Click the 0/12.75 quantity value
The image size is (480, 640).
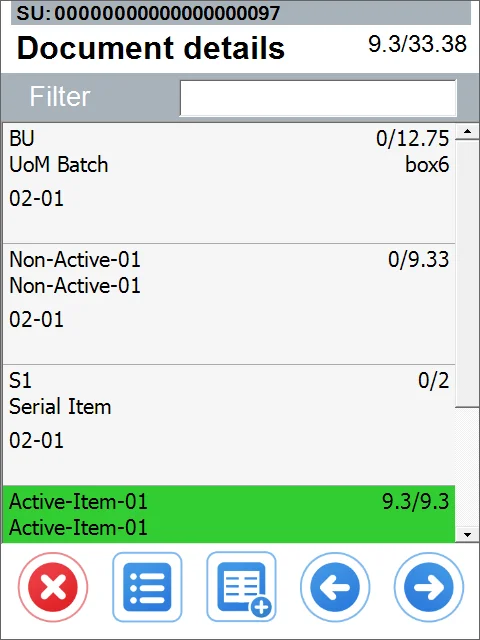[x=412, y=138]
